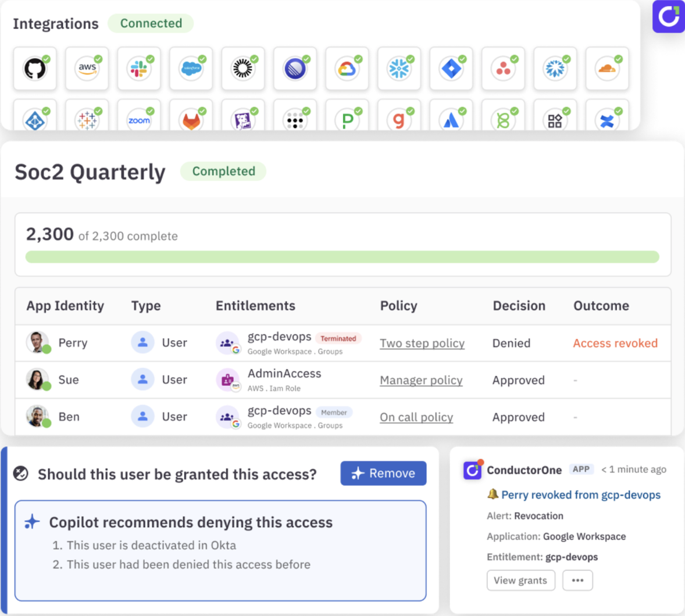The width and height of the screenshot is (685, 616).
Task: Click the Completed status badge
Action: (x=223, y=171)
